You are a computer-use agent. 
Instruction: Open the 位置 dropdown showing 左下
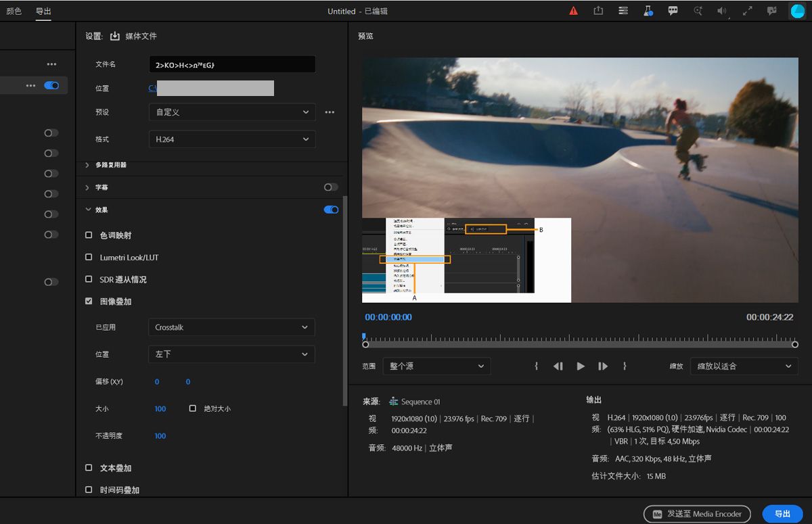[x=231, y=354]
